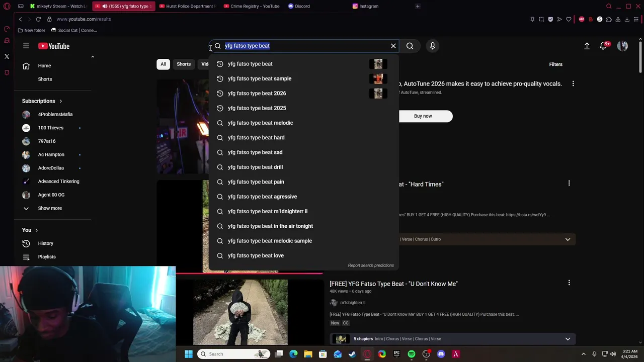
Task: Open the Windows Start menu
Action: pos(189,354)
